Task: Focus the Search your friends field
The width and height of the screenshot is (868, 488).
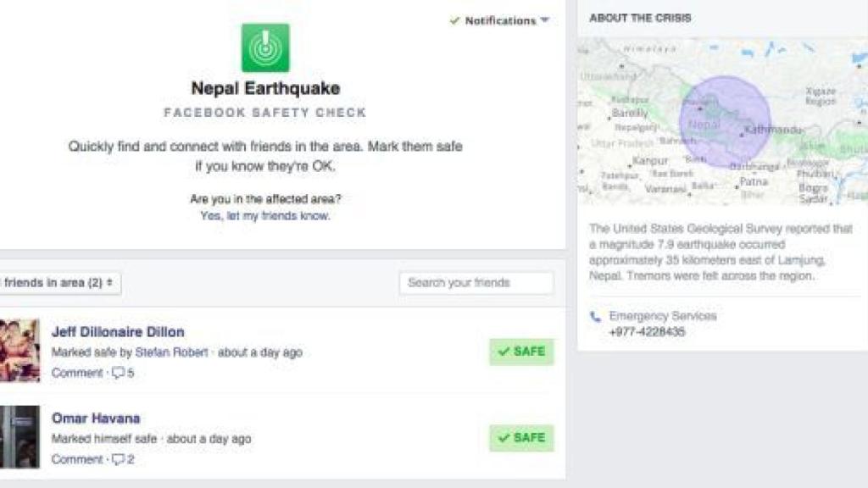Action: click(476, 283)
